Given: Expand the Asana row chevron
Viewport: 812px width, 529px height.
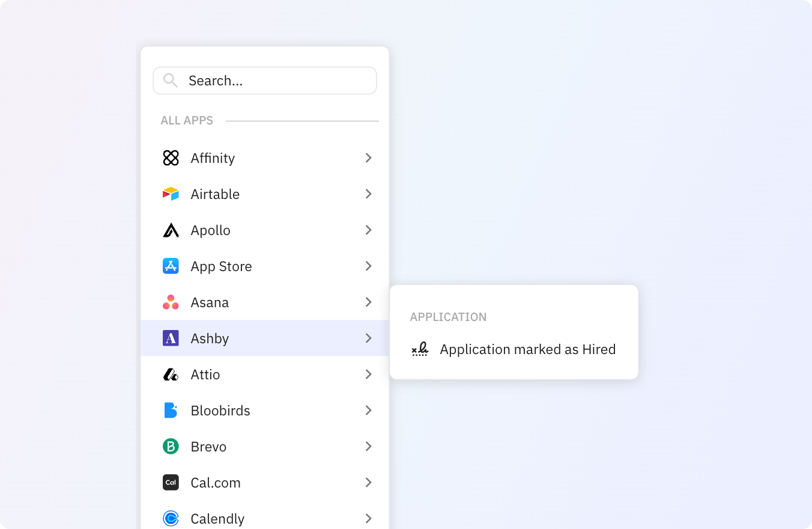Looking at the screenshot, I should pyautogui.click(x=369, y=302).
